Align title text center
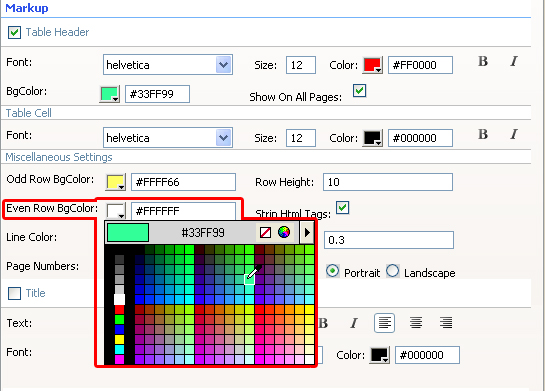This screenshot has height=391, width=545. pyautogui.click(x=416, y=323)
